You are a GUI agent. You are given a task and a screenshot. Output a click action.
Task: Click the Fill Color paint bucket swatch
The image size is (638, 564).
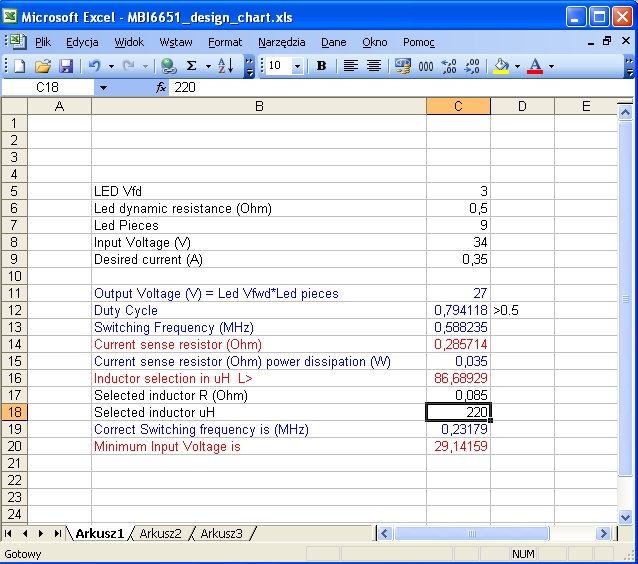pyautogui.click(x=501, y=66)
